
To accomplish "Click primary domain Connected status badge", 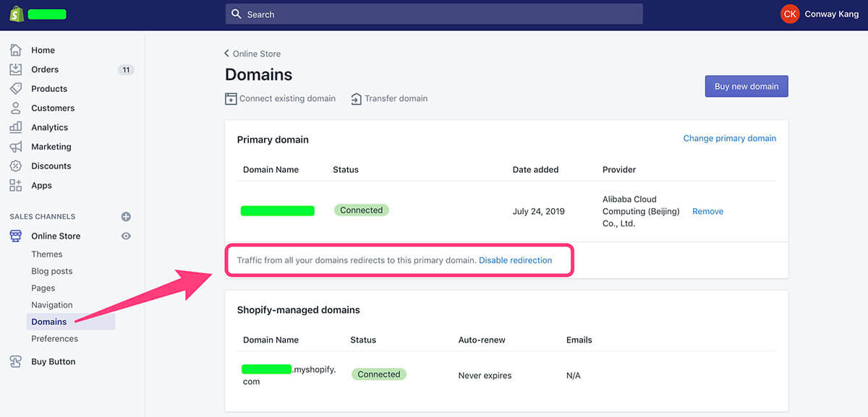I will pyautogui.click(x=361, y=210).
